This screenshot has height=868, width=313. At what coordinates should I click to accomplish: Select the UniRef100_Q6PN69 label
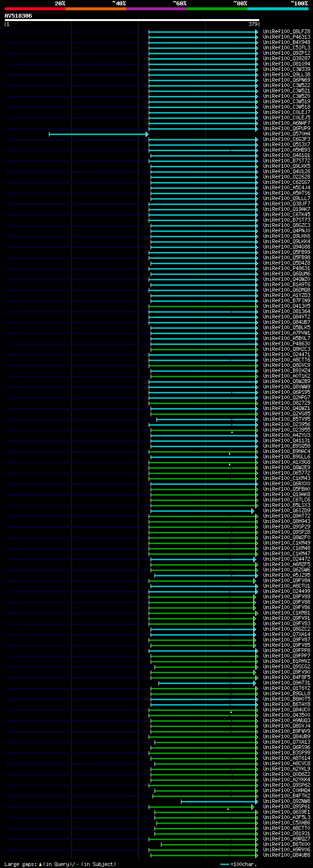(x=287, y=80)
